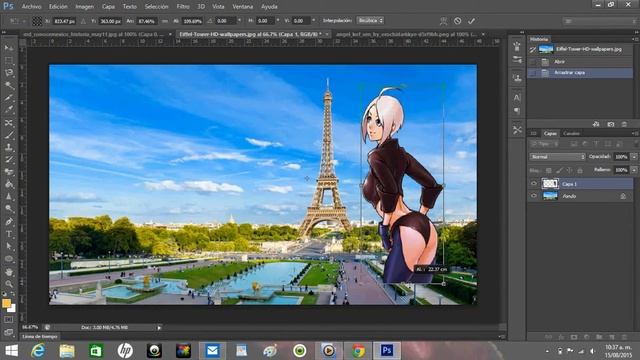The image size is (640, 360).
Task: Cancel the transform with the circle-slash icon
Action: [458, 20]
